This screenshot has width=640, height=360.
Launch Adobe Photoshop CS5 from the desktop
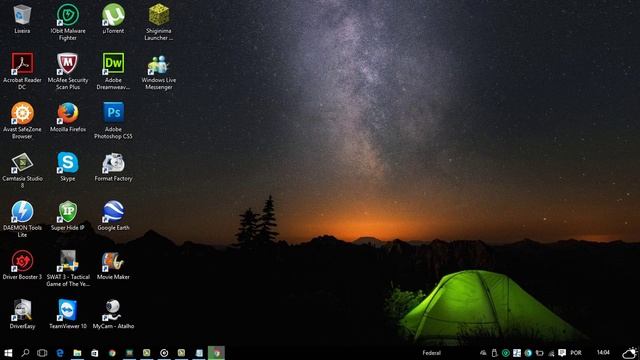pyautogui.click(x=113, y=120)
